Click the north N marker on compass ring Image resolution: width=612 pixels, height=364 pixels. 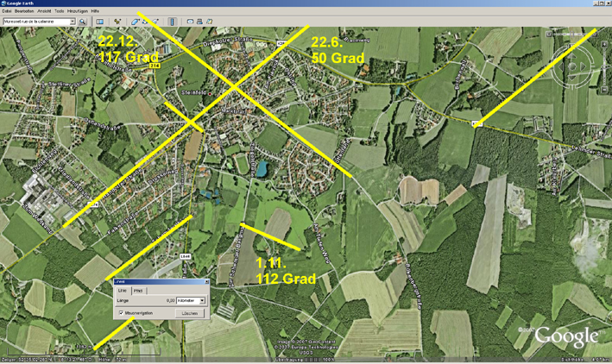(x=572, y=47)
